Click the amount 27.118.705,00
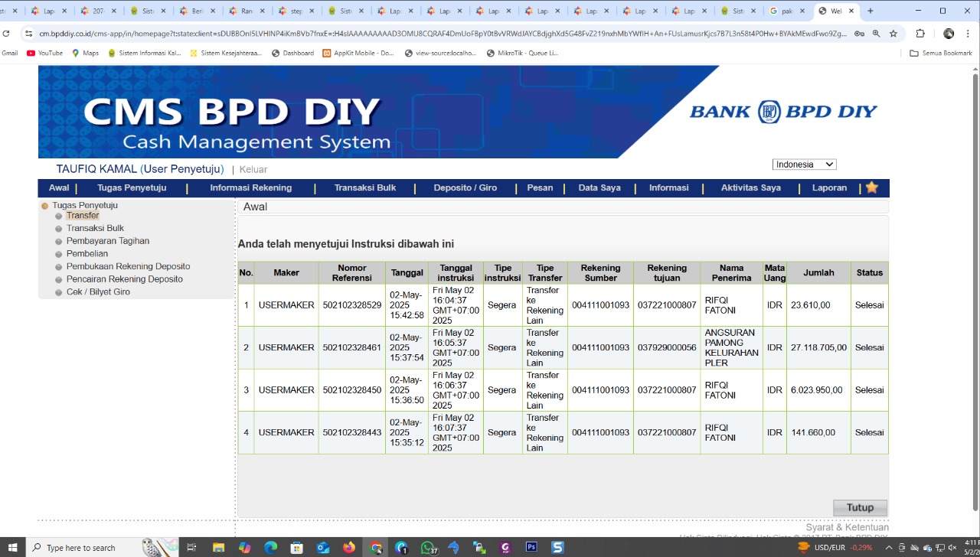The height and width of the screenshot is (557, 980). pyautogui.click(x=819, y=347)
